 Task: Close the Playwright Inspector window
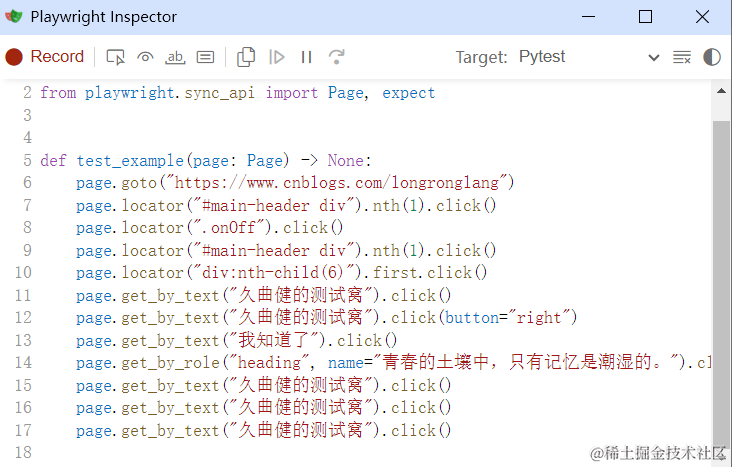point(702,17)
